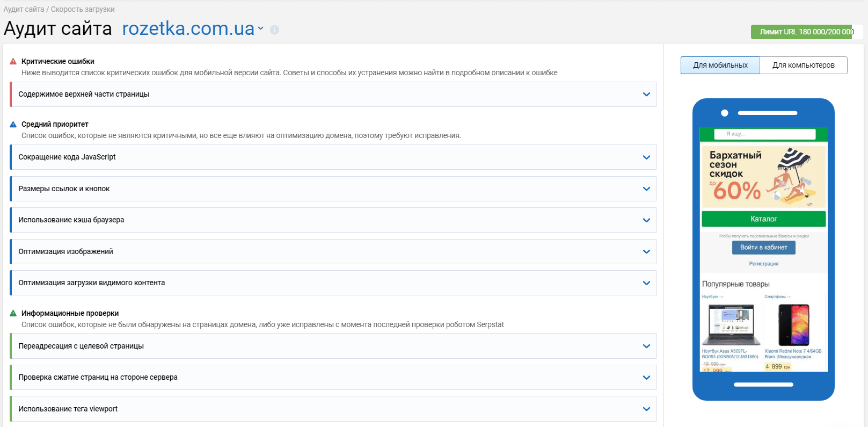The image size is (868, 427).
Task: Click Средний приоритет section heading
Action: pos(55,124)
